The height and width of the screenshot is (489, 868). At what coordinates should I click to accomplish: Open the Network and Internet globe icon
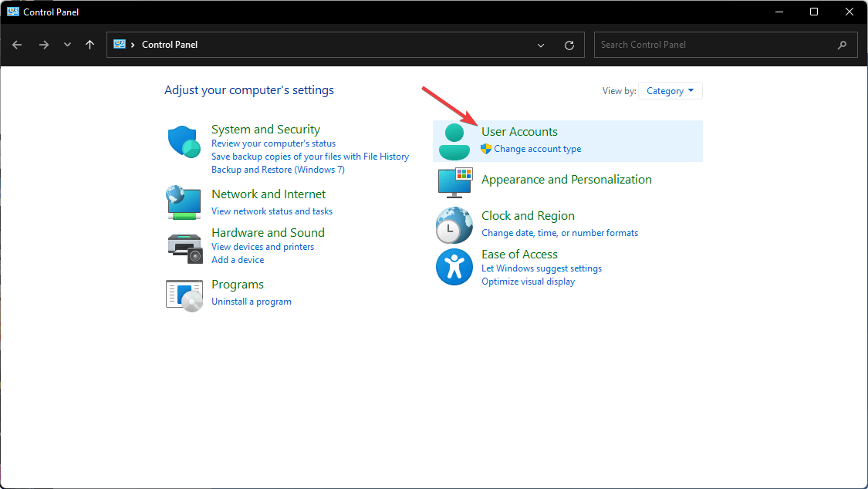[x=184, y=202]
